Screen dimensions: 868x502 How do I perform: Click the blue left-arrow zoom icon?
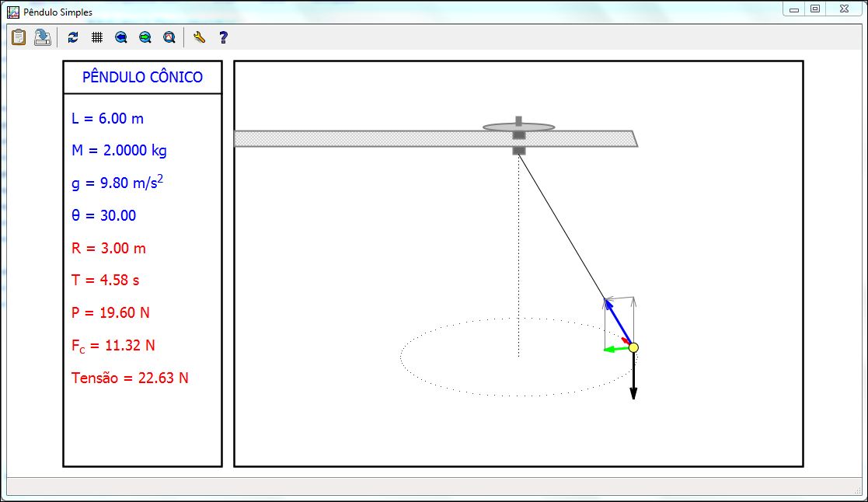click(x=120, y=37)
